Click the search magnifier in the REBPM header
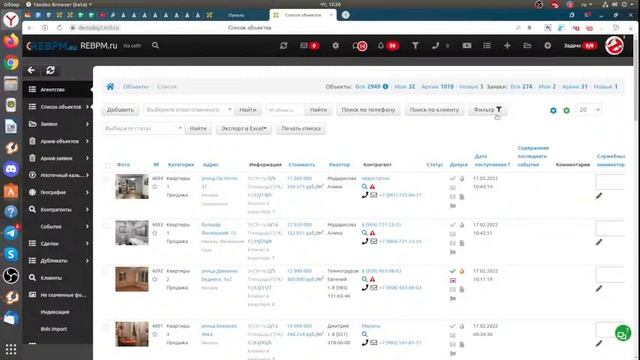 click(155, 45)
